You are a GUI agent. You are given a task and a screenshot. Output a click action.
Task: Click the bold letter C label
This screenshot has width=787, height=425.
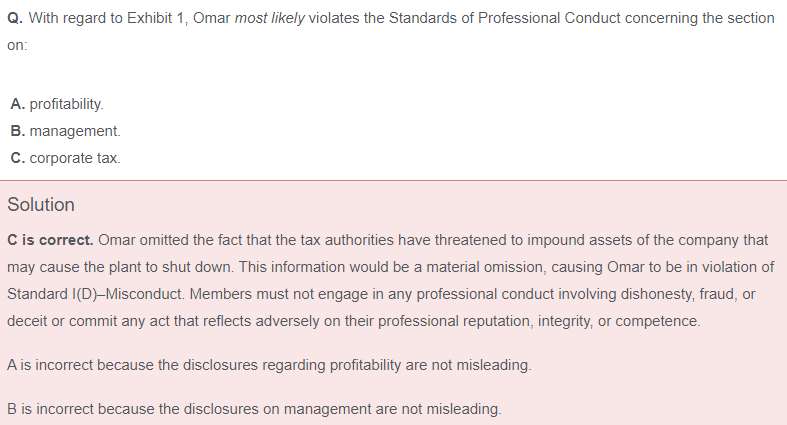17,158
